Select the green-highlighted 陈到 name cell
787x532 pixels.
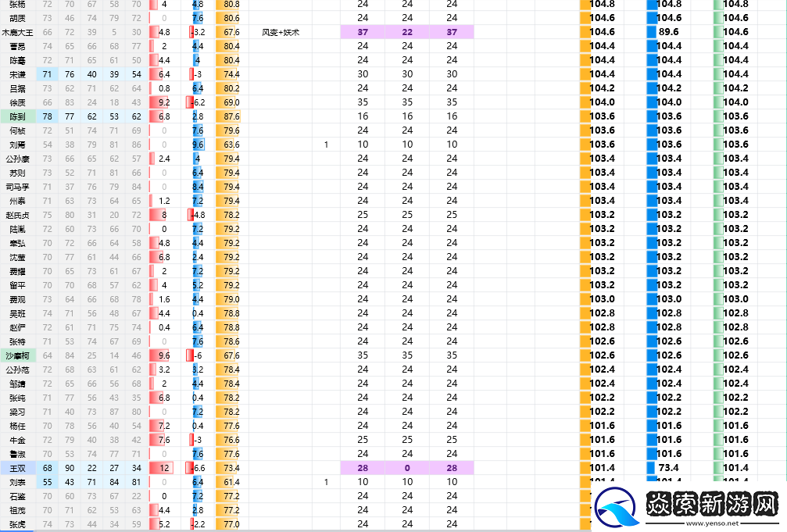click(17, 116)
